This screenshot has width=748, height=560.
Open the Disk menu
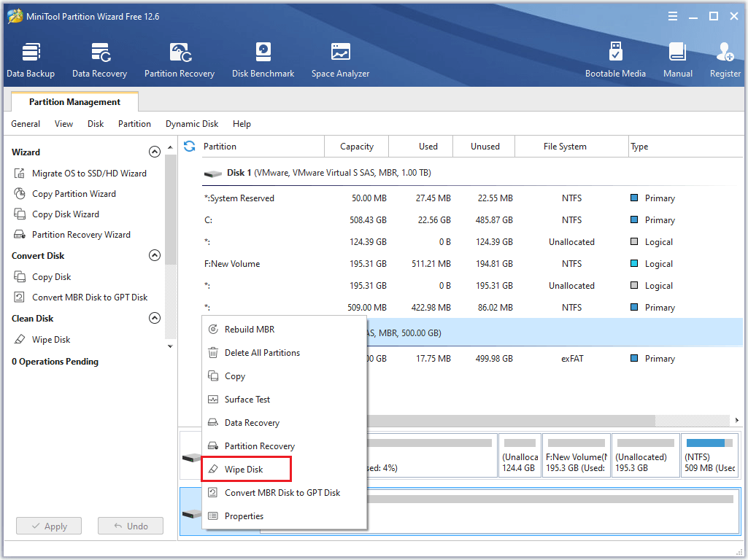pos(96,124)
